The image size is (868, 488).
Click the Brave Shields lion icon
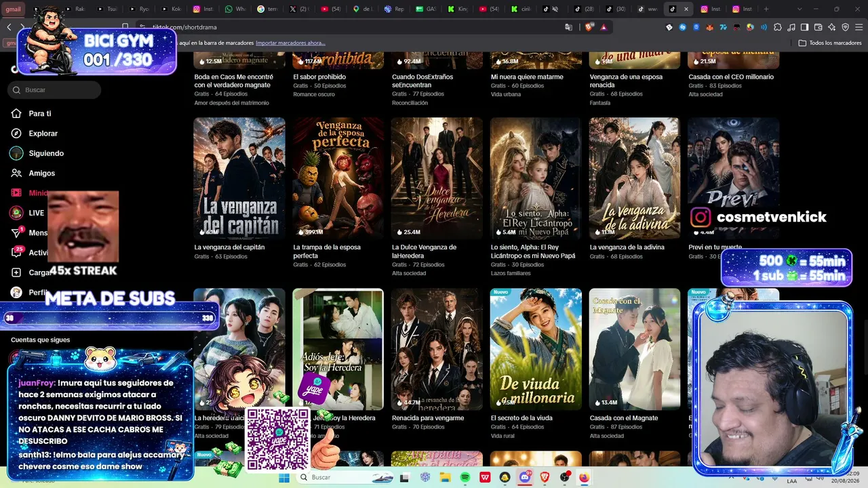(589, 27)
